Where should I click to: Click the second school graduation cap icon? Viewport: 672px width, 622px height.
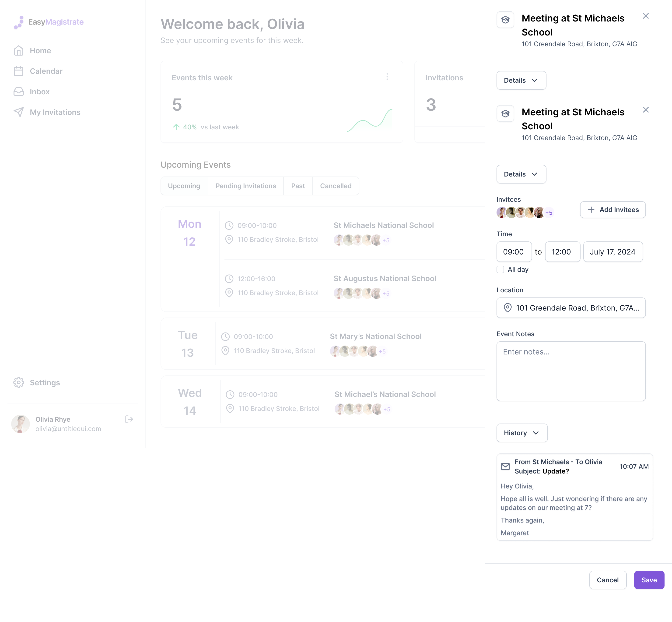[x=505, y=113]
